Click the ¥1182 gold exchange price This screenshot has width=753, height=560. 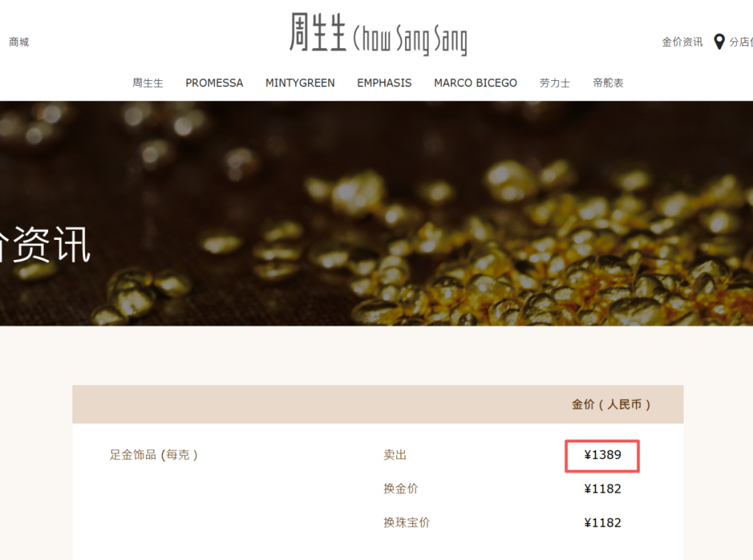point(602,489)
